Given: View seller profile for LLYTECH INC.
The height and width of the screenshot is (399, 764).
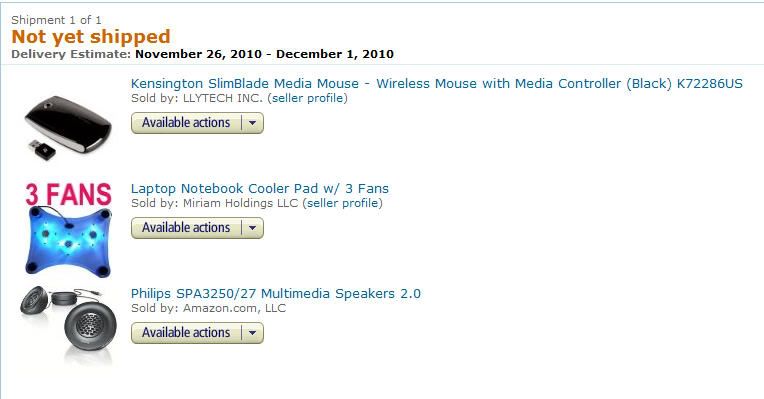Looking at the screenshot, I should 307,98.
